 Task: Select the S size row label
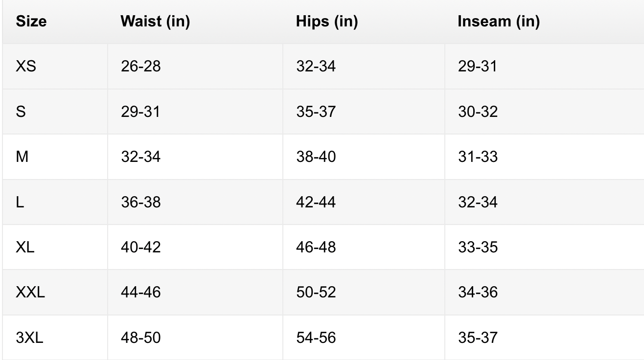point(21,112)
